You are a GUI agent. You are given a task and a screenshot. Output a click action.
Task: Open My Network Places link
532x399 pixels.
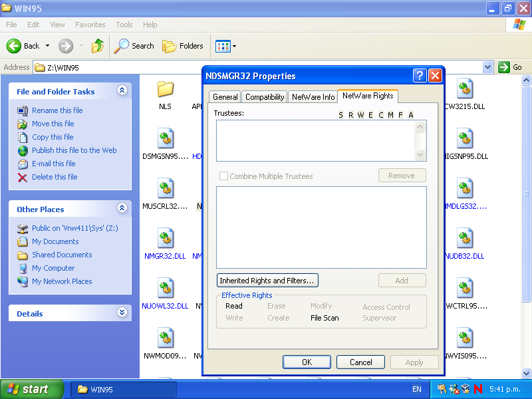(62, 281)
